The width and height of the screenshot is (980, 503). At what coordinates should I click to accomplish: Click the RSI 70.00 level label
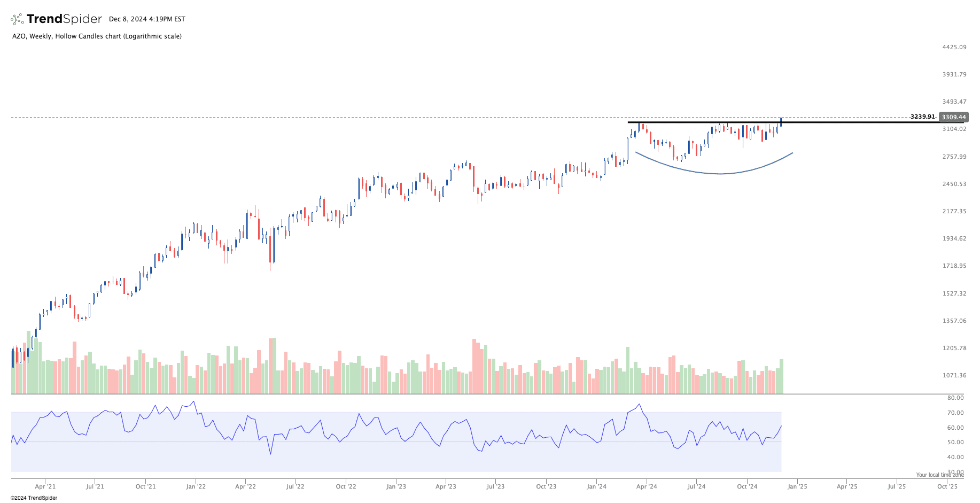(955, 413)
